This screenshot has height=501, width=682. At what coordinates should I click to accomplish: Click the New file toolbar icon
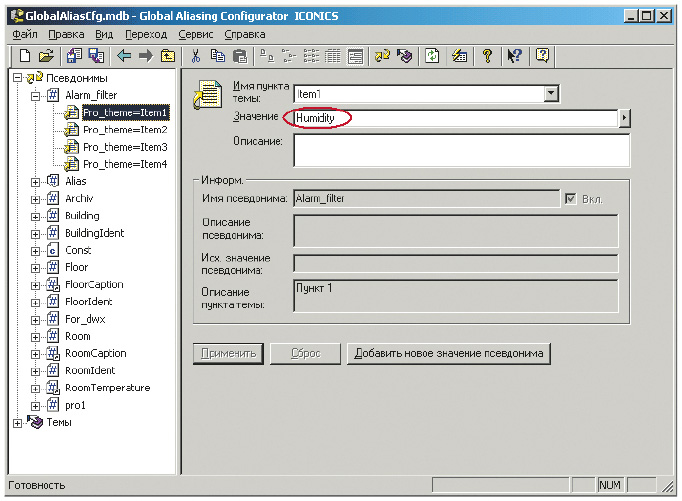click(25, 56)
